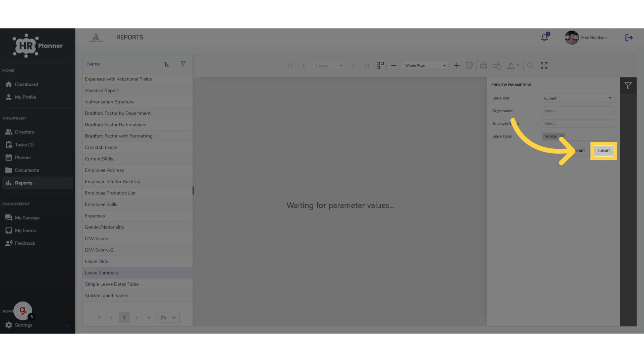Open the Employee Status select field
Viewport: 644px width, 362px height.
tap(577, 124)
